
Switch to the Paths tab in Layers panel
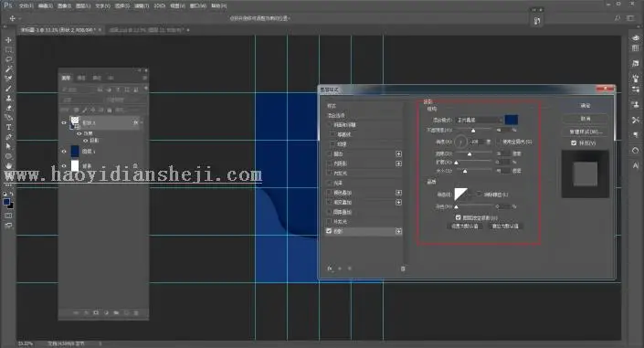(97, 78)
